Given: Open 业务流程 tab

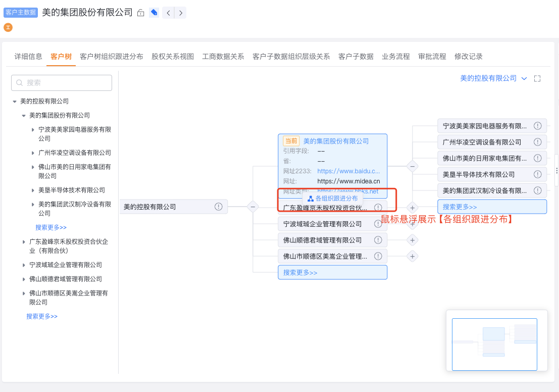Looking at the screenshot, I should point(396,57).
